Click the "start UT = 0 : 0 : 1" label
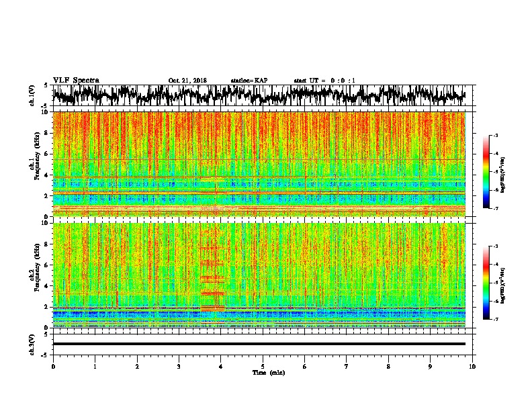This screenshot has height=411, width=532. pos(324,81)
